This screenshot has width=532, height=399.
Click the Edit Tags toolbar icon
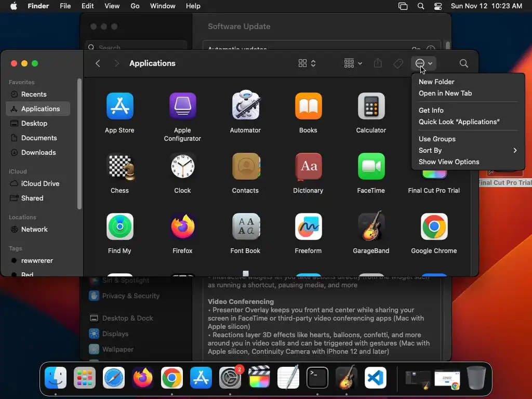[x=398, y=63]
